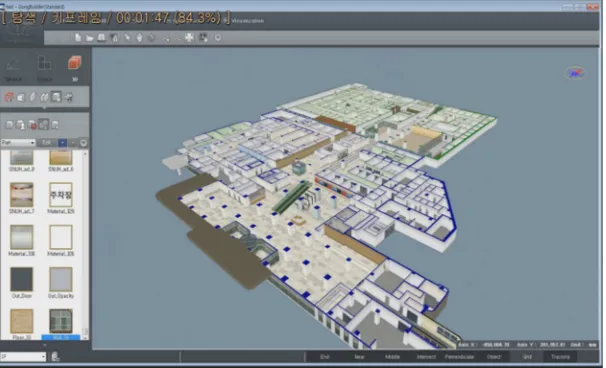Click the Axis X coordinate value

(496, 344)
